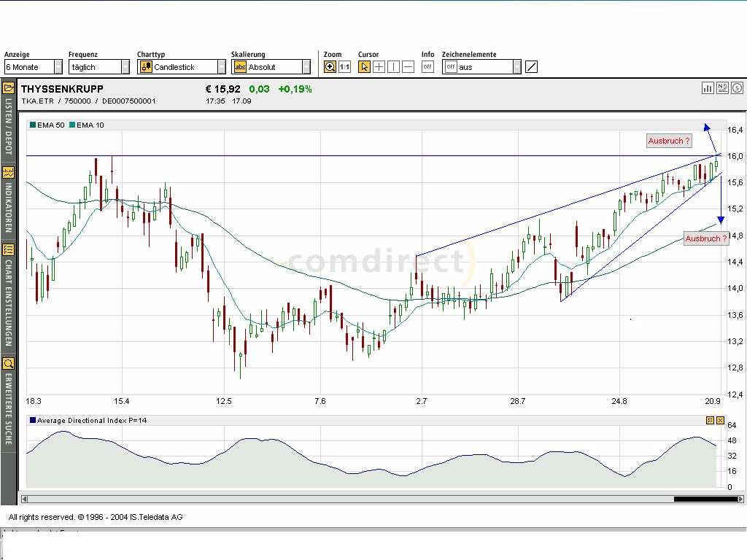Select the horizontal line cursor mode
Image resolution: width=747 pixels, height=560 pixels.
point(408,67)
